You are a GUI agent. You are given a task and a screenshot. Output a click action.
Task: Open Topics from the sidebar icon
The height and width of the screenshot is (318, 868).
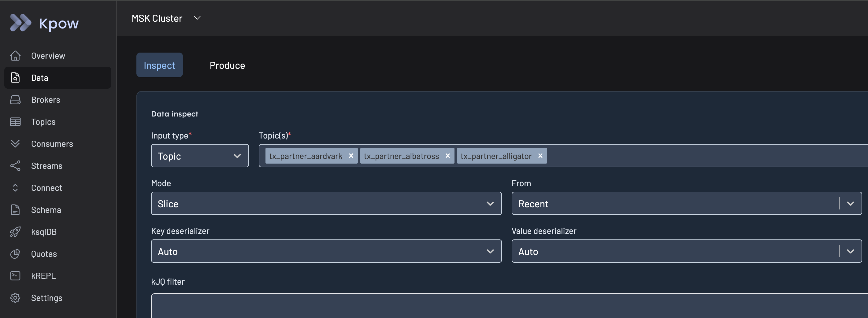pos(16,122)
